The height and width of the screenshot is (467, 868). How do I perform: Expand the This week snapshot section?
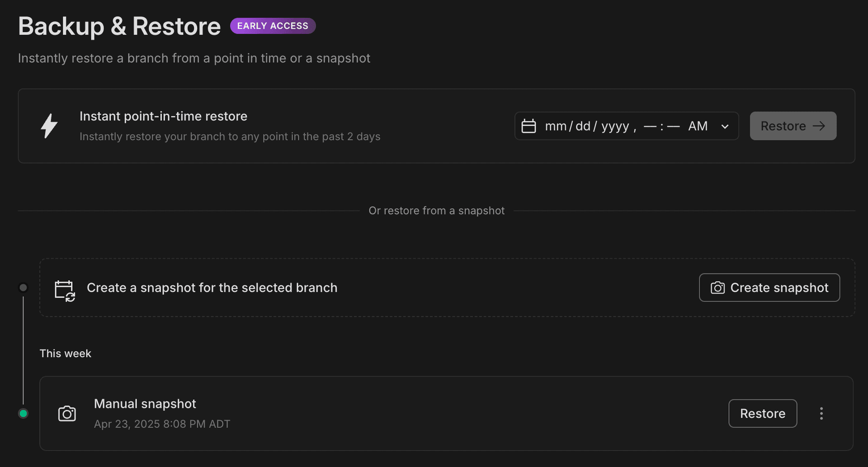click(x=66, y=353)
